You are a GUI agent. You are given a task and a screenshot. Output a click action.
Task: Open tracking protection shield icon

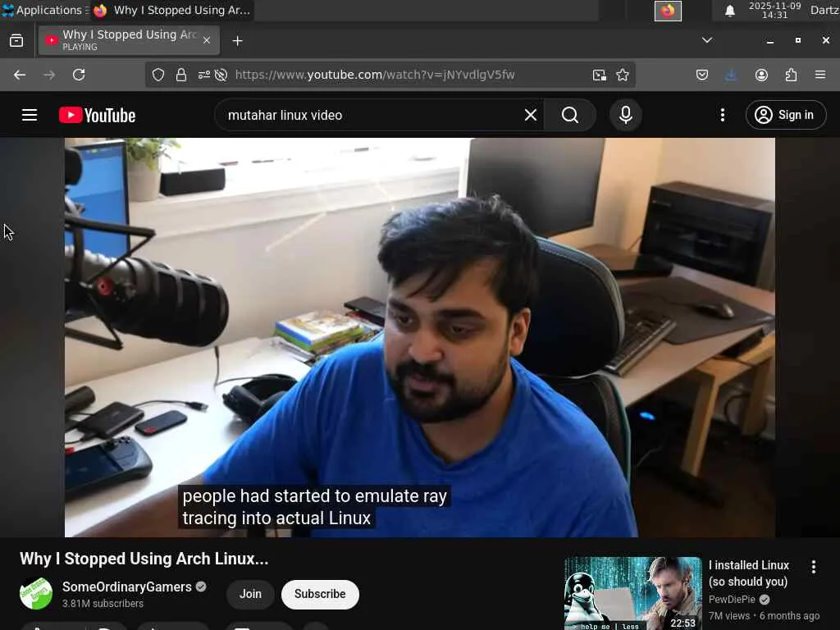point(158,75)
